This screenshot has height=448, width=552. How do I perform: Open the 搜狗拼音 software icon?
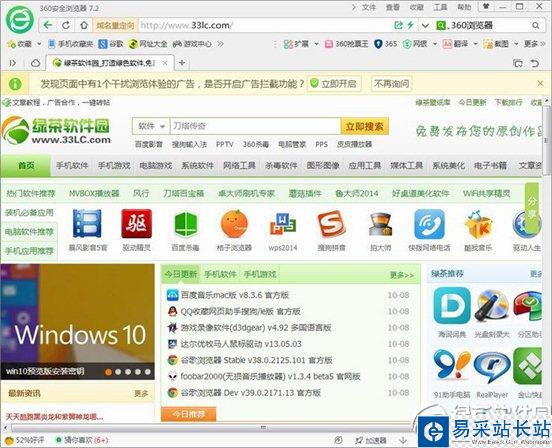[x=331, y=223]
